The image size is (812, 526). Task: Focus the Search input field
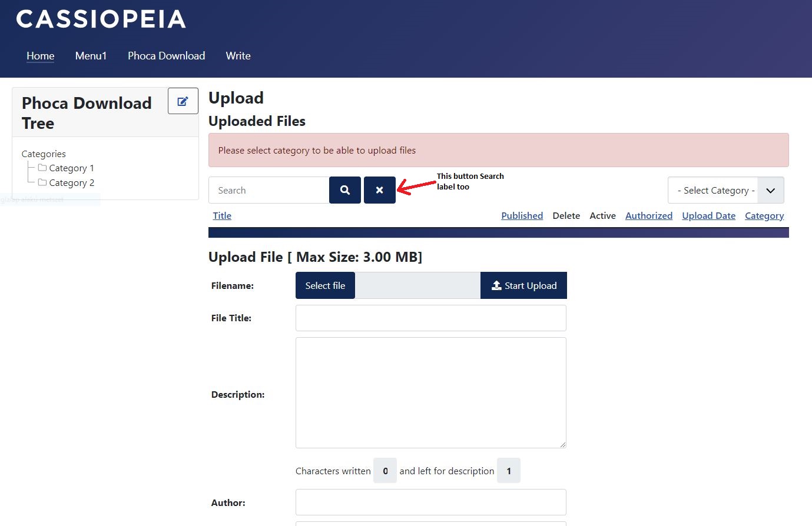click(x=269, y=190)
